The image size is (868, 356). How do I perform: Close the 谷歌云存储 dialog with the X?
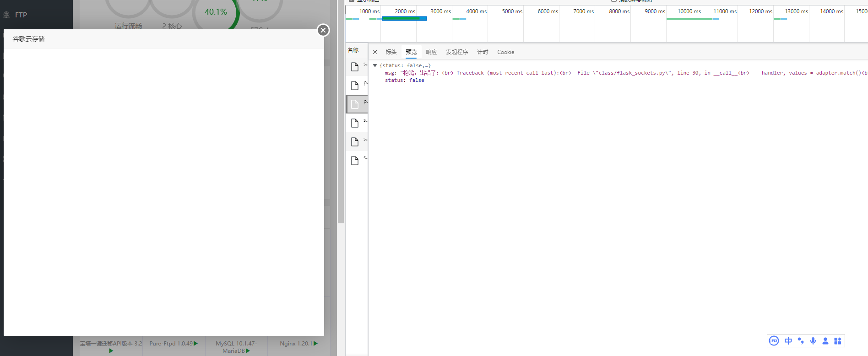coord(323,30)
